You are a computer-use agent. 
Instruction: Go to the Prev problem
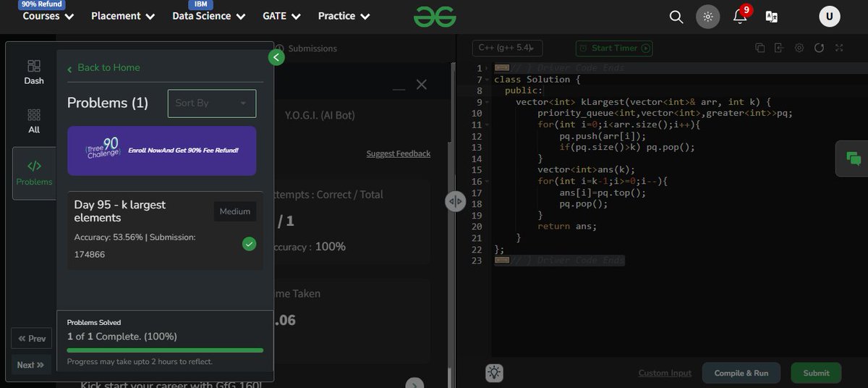[x=32, y=338]
